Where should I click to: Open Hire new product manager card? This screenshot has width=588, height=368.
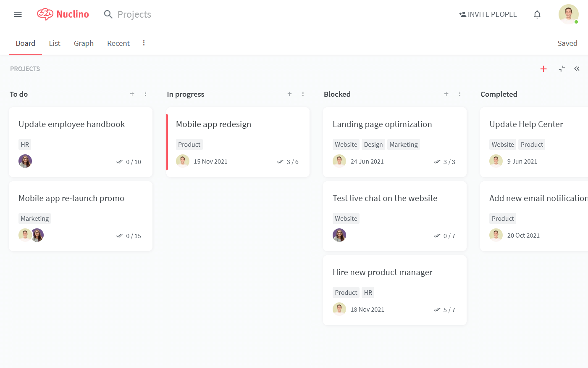pos(395,290)
